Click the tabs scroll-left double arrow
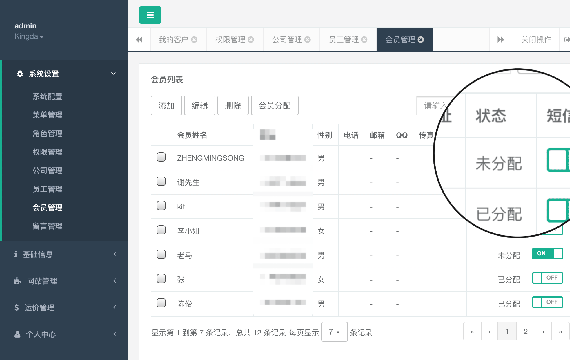Viewport: 570px width, 360px height. coord(139,40)
